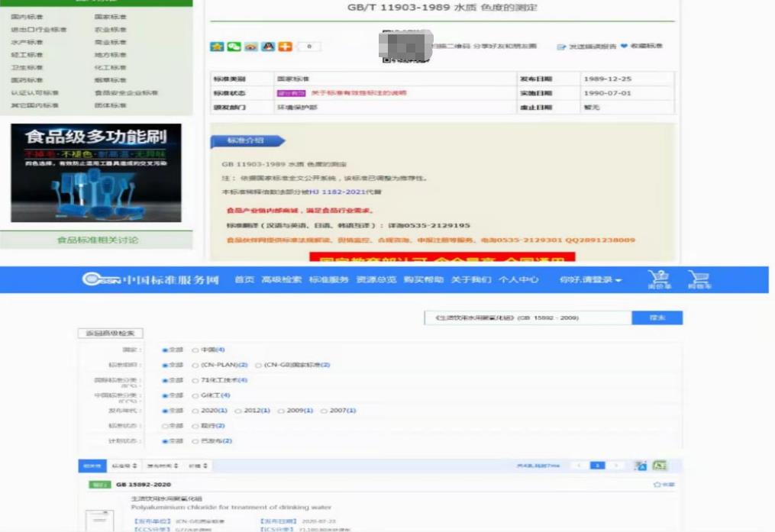Click the QQ penguin share icon
The width and height of the screenshot is (775, 532).
268,47
